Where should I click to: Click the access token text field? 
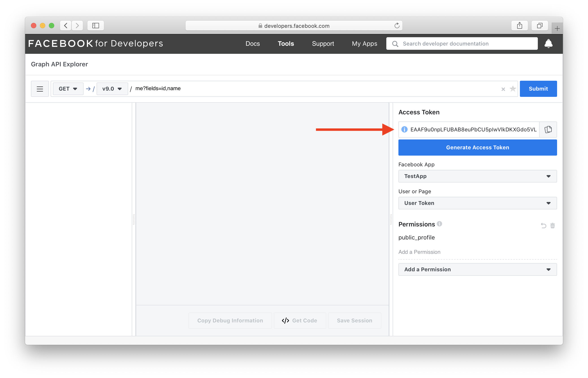tap(473, 129)
